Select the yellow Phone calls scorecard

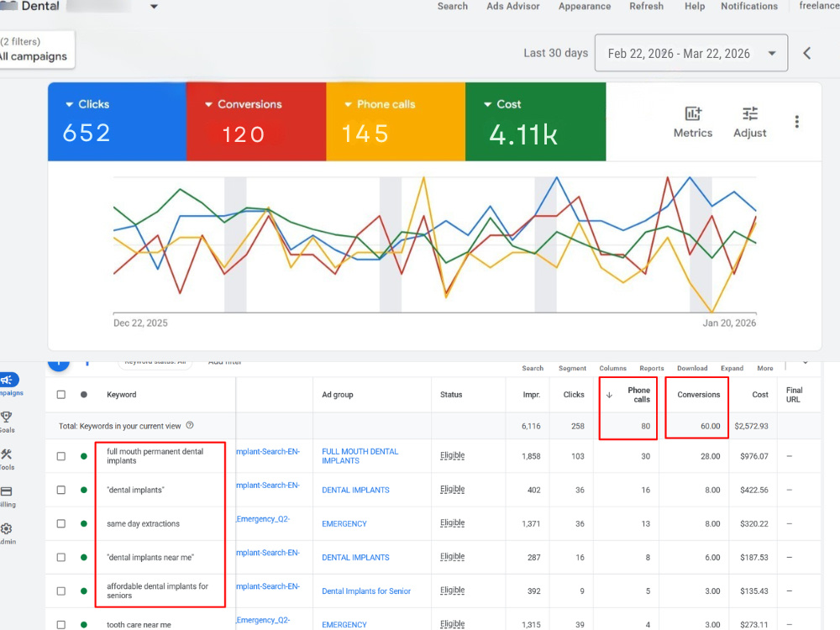pos(396,122)
